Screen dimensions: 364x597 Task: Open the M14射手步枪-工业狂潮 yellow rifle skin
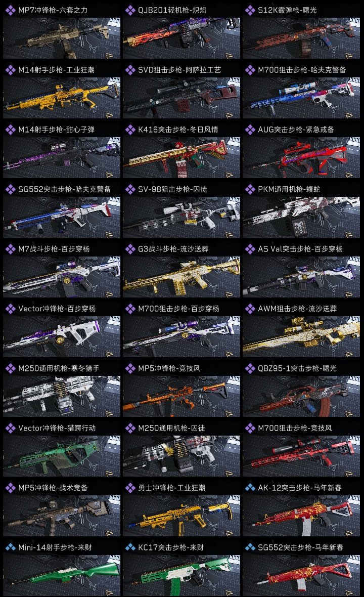click(x=62, y=98)
